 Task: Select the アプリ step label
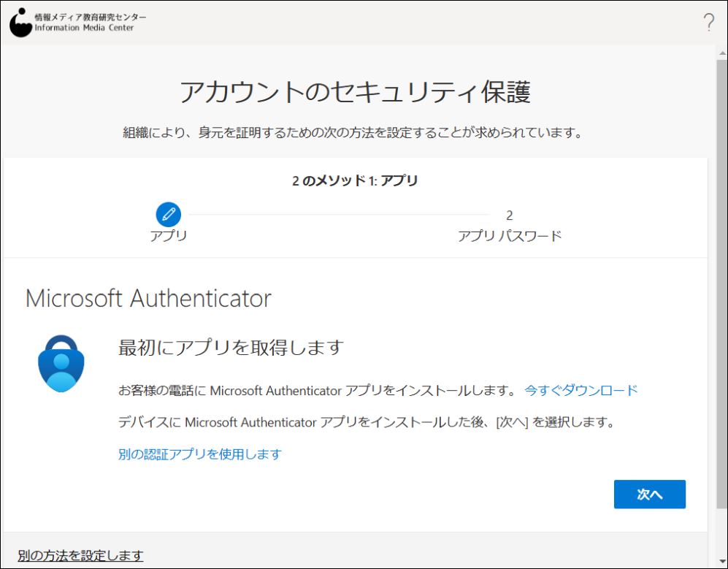click(169, 236)
